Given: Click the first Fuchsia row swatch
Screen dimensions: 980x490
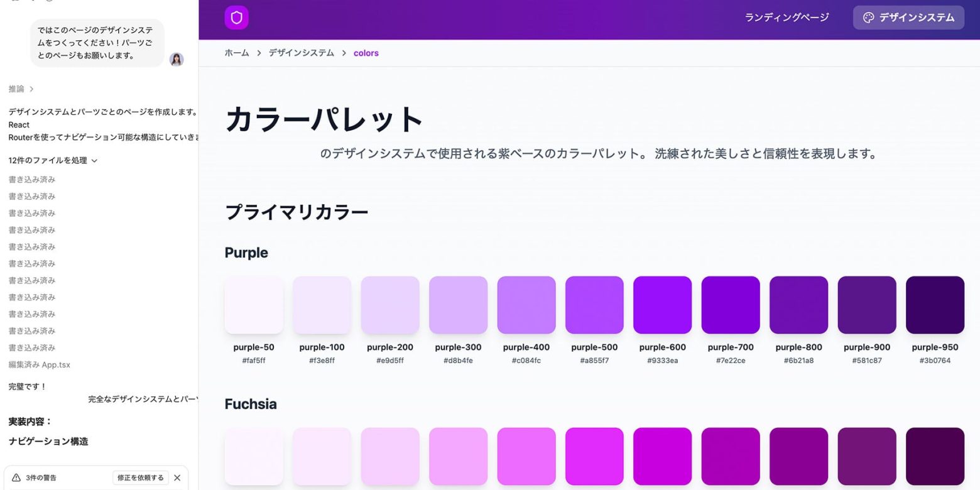Looking at the screenshot, I should pyautogui.click(x=254, y=456).
